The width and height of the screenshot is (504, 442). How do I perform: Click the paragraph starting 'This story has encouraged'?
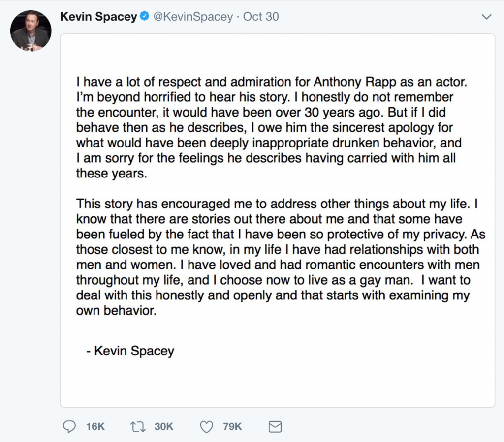point(281,257)
